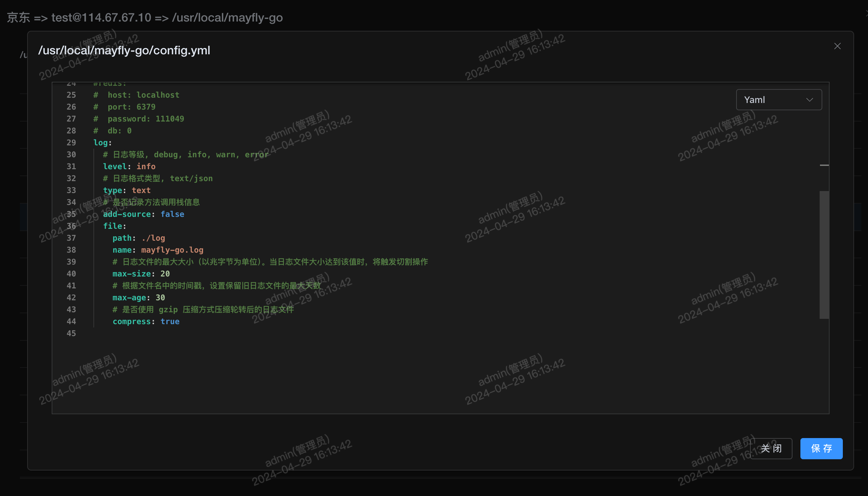Click the '# password: 111049' comment
Screen dimensions: 868x496
coord(139,119)
